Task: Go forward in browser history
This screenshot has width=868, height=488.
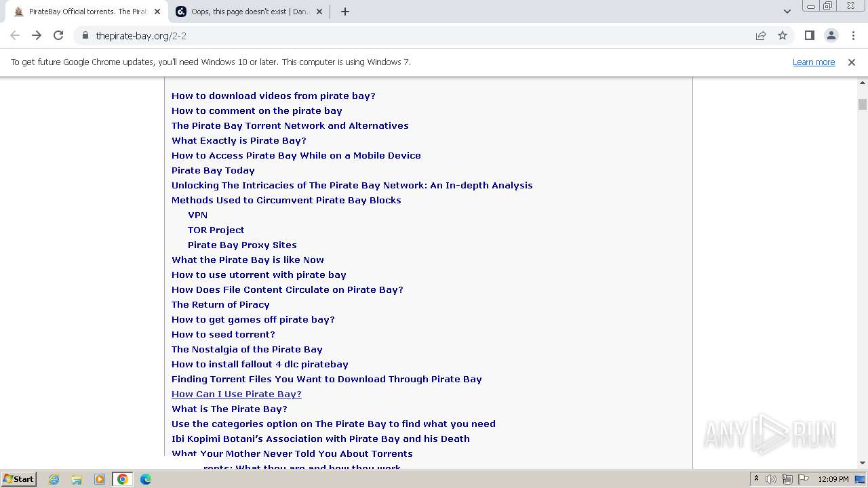Action: tap(37, 35)
